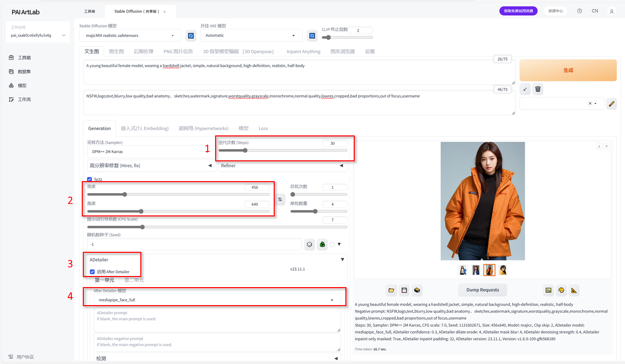Open the Inpaint Anything tab
The height and width of the screenshot is (364, 625).
(303, 52)
